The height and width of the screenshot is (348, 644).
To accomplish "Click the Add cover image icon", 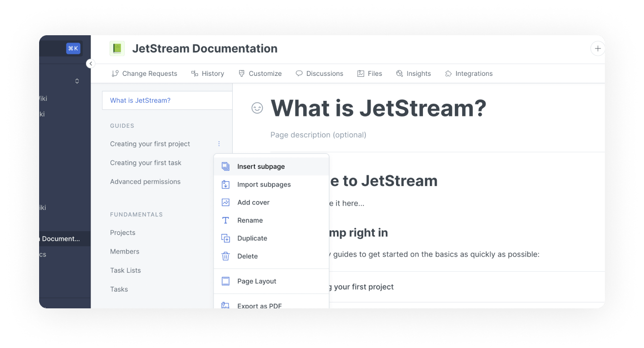I will [225, 202].
